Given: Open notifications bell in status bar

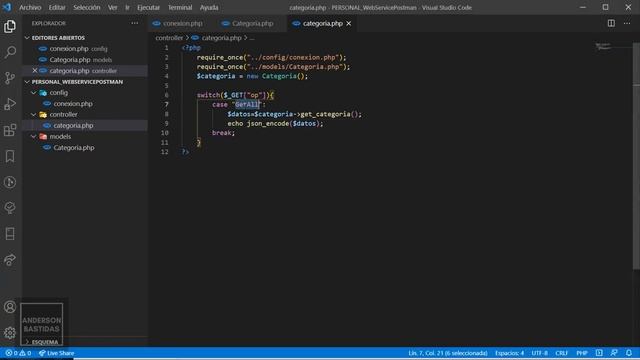Looking at the screenshot, I should click(x=629, y=353).
